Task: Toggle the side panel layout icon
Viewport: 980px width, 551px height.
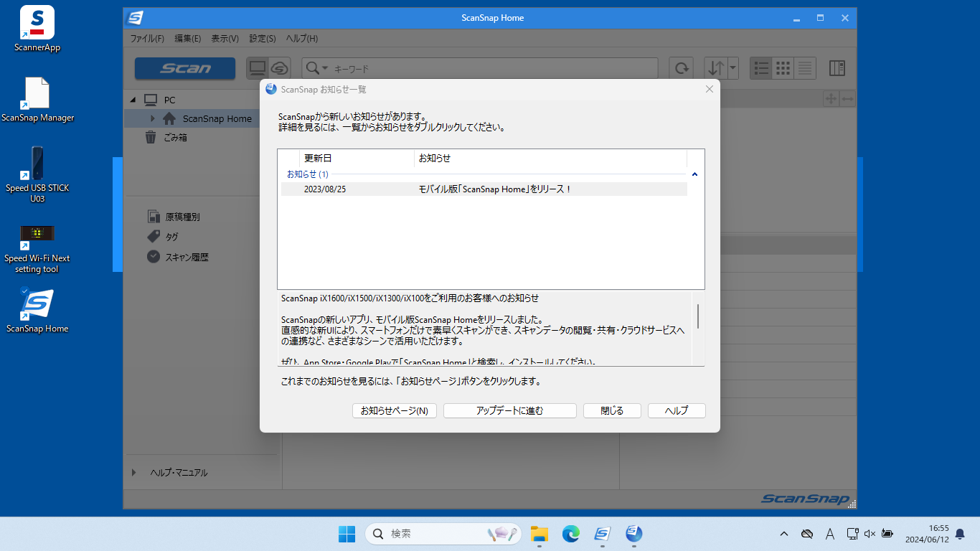Action: 837,68
